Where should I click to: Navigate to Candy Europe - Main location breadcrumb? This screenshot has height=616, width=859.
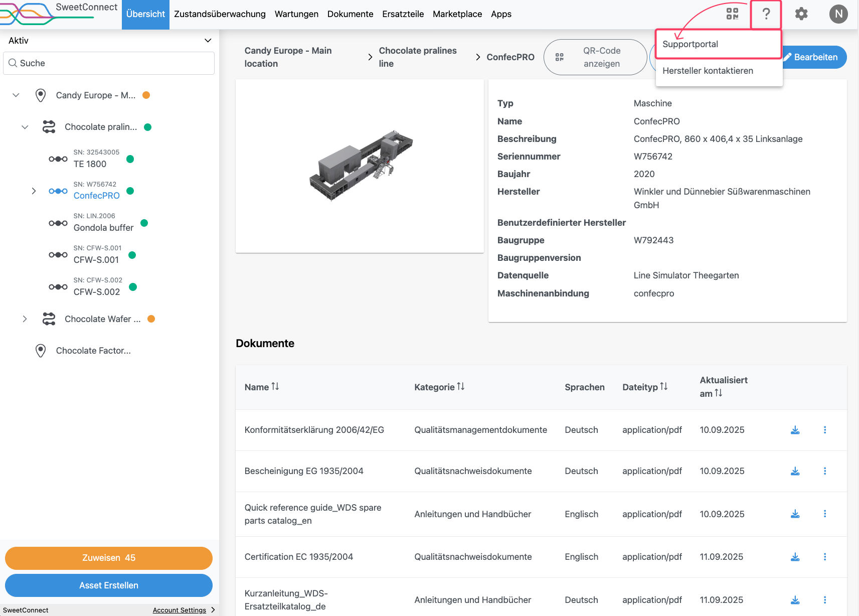[288, 57]
